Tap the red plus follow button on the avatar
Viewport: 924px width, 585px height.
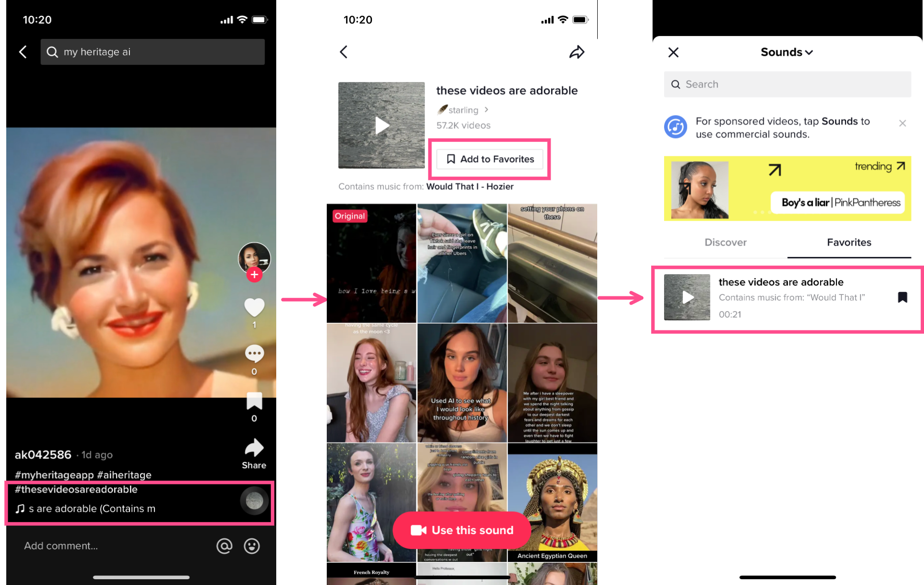pyautogui.click(x=254, y=275)
